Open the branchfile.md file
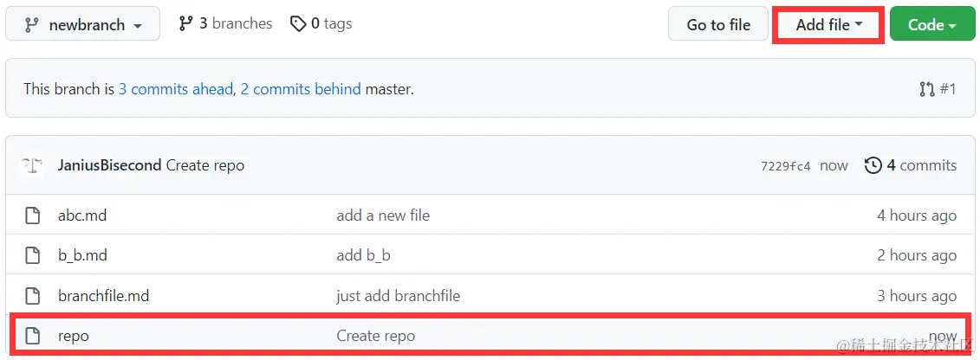The width and height of the screenshot is (980, 360). [104, 296]
